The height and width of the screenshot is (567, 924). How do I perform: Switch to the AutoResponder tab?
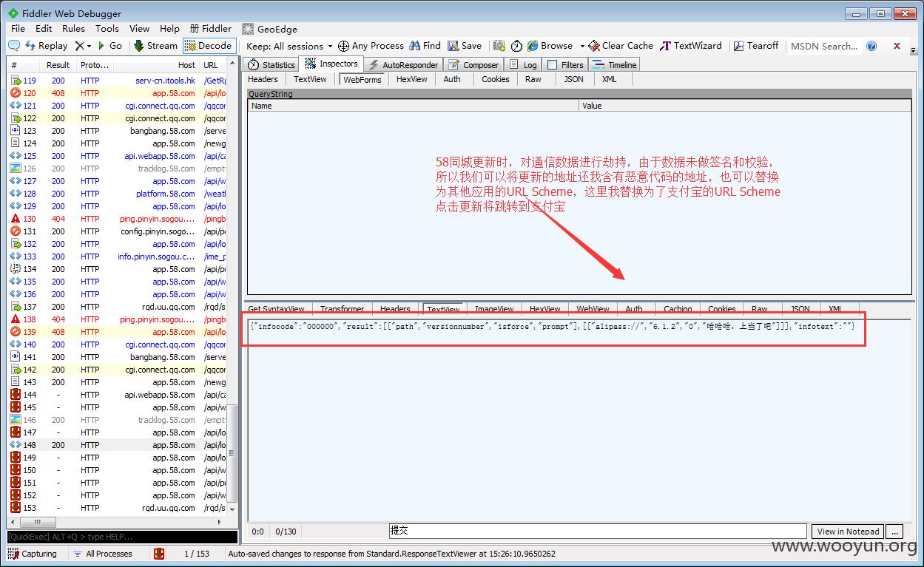click(404, 65)
